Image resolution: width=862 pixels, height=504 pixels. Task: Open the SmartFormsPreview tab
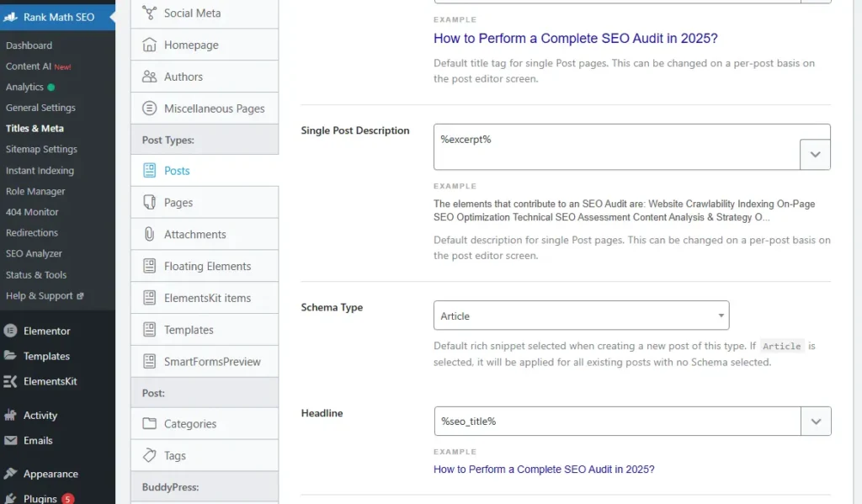pos(205,362)
